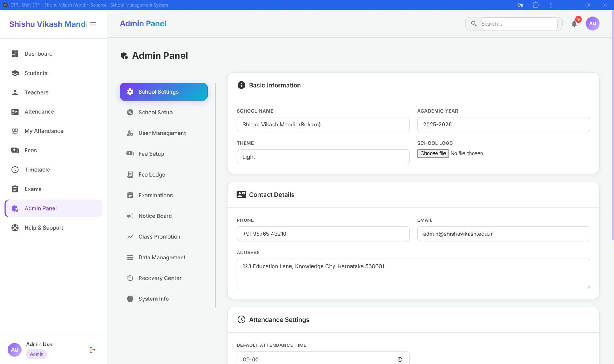Image resolution: width=614 pixels, height=364 pixels.
Task: Click the 'Basic Information' heading
Action: (x=275, y=85)
